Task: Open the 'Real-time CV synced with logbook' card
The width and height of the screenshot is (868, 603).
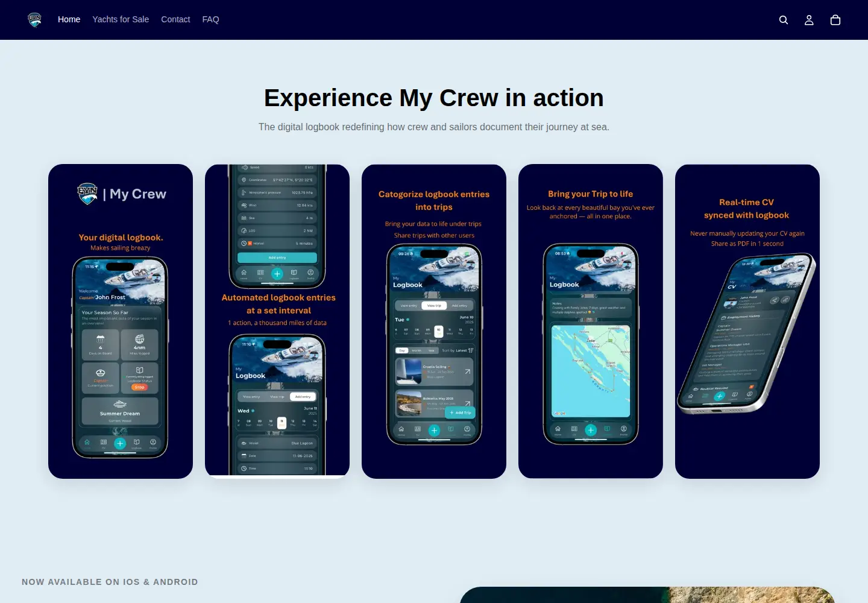Action: pyautogui.click(x=747, y=321)
